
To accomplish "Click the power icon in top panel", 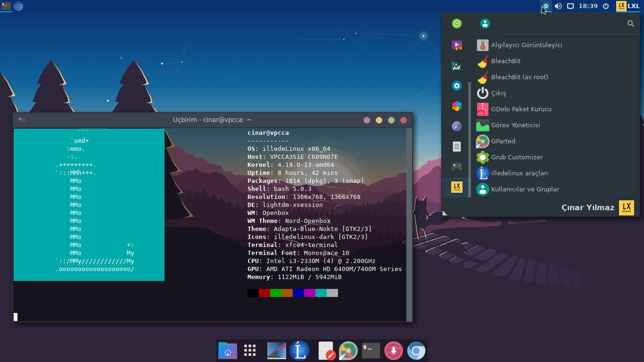I will (606, 6).
